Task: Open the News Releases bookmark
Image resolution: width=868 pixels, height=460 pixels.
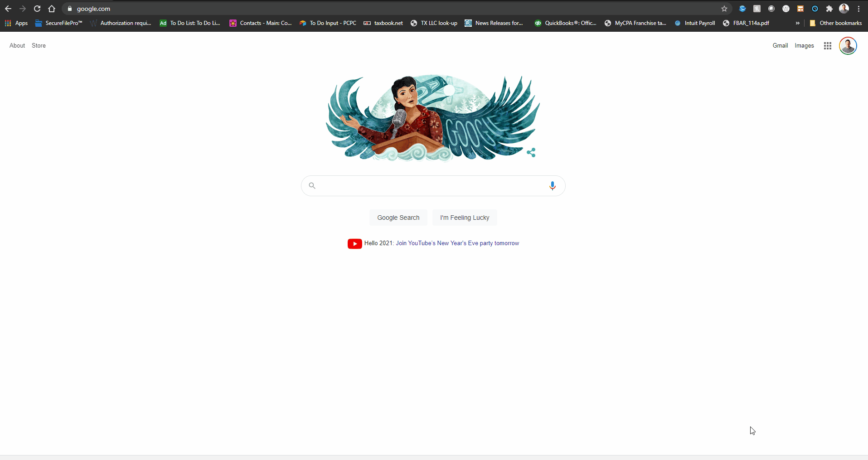Action: (494, 23)
